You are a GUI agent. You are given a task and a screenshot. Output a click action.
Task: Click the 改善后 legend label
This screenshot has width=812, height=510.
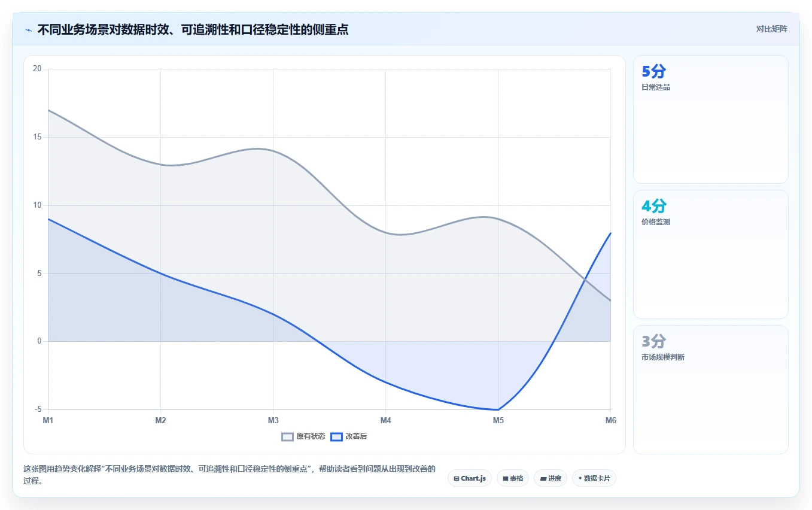[357, 436]
